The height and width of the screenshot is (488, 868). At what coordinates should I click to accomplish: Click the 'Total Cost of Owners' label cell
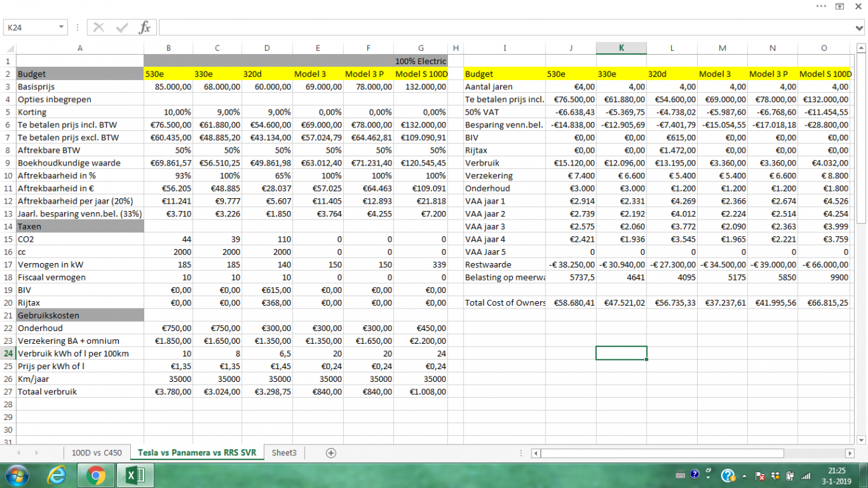(504, 302)
